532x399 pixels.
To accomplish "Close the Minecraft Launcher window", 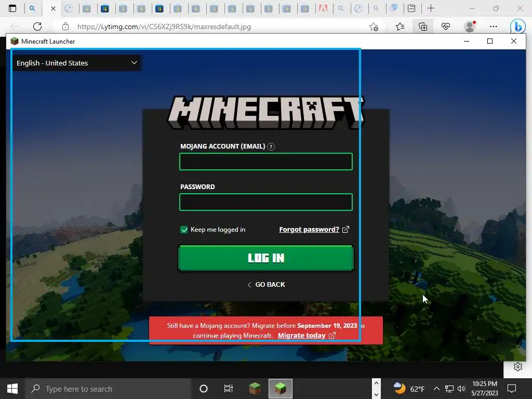I will click(514, 42).
